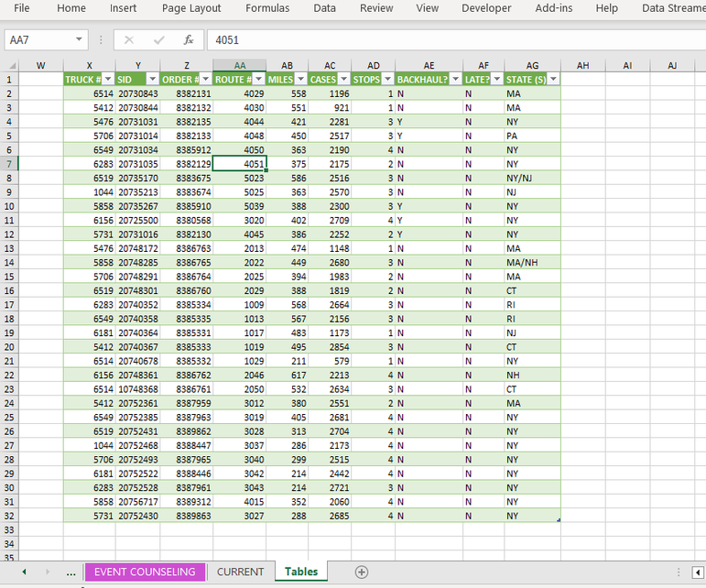Click the table resize handle at bottom-right
The width and height of the screenshot is (706, 588).
coord(559,520)
